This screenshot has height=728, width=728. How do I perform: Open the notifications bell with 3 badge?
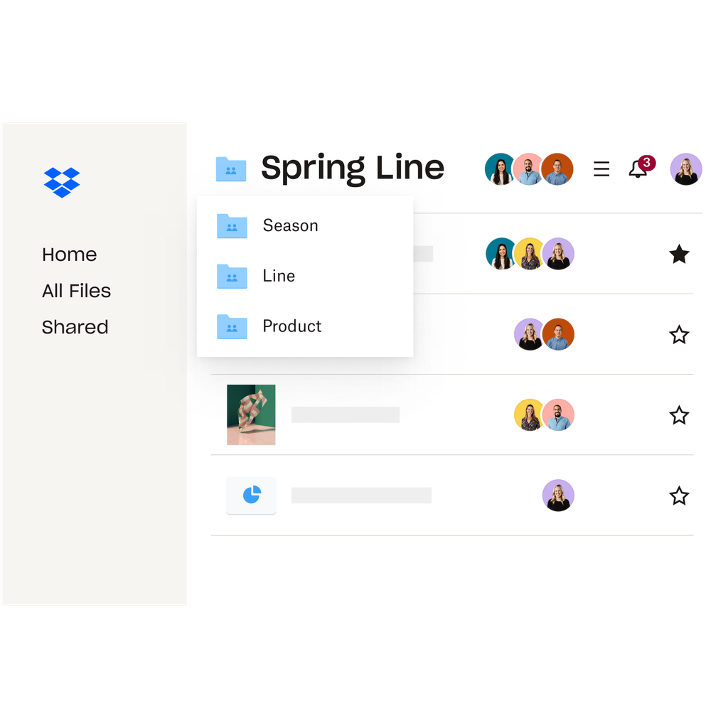641,168
